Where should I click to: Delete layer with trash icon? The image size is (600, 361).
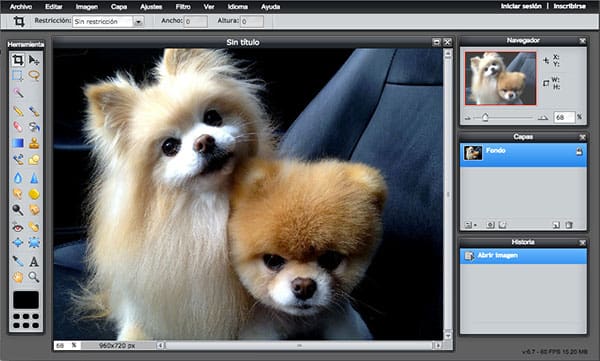pyautogui.click(x=569, y=225)
